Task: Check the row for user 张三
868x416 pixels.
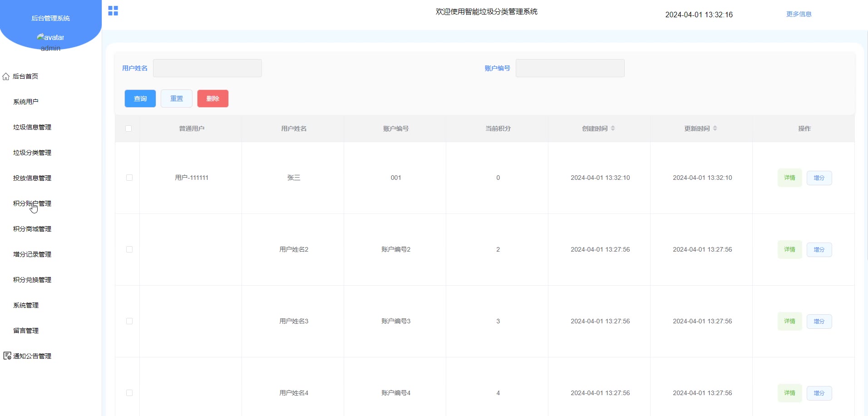Action: [x=129, y=178]
